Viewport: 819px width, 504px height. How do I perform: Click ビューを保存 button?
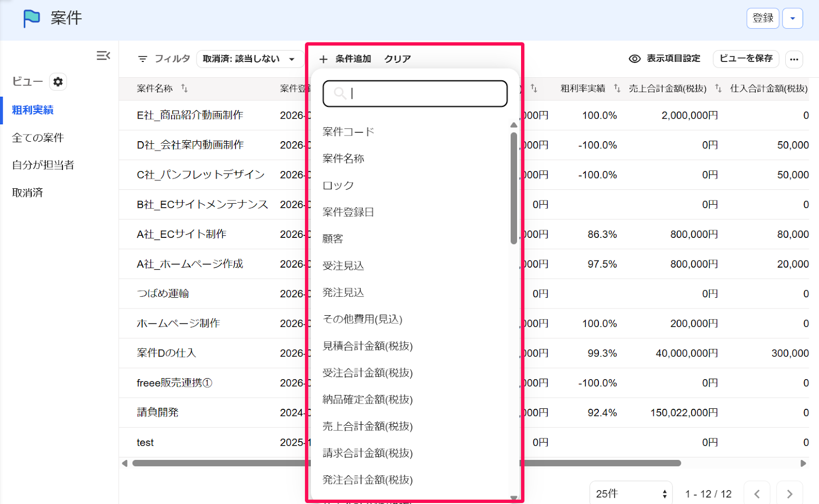746,59
